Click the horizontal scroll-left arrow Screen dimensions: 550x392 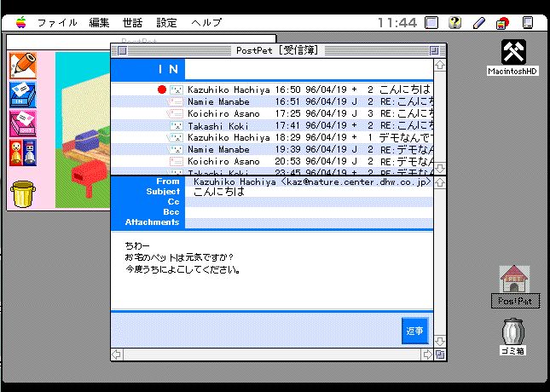(117, 355)
